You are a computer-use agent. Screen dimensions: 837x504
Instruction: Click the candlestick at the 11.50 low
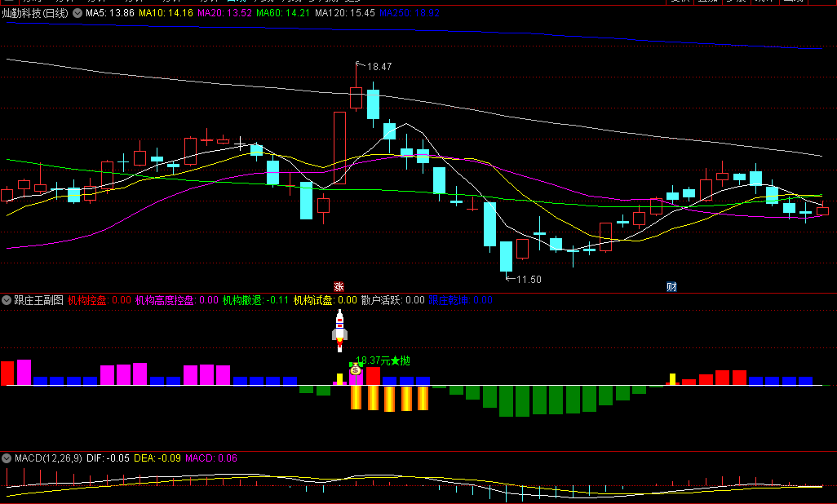tap(506, 256)
